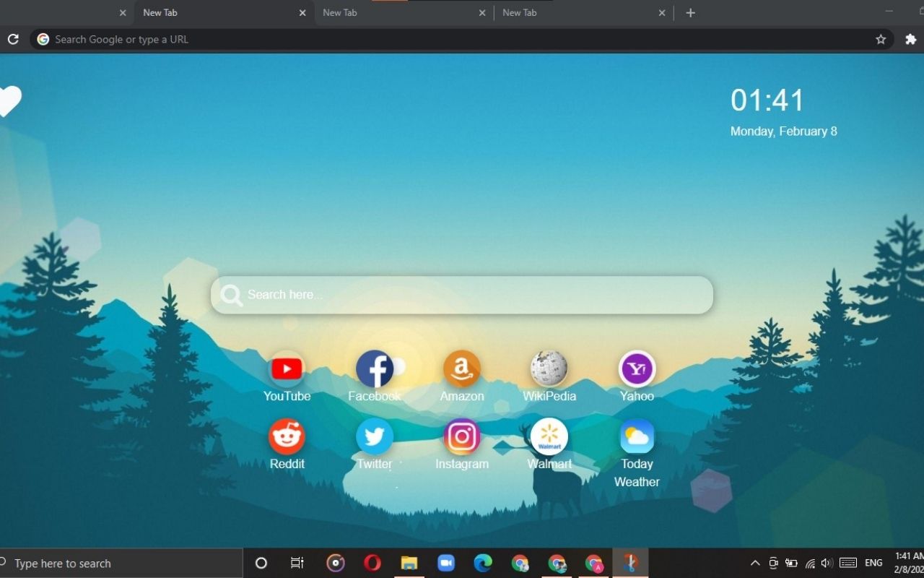
Task: Open Zoom from the taskbar
Action: tap(446, 563)
